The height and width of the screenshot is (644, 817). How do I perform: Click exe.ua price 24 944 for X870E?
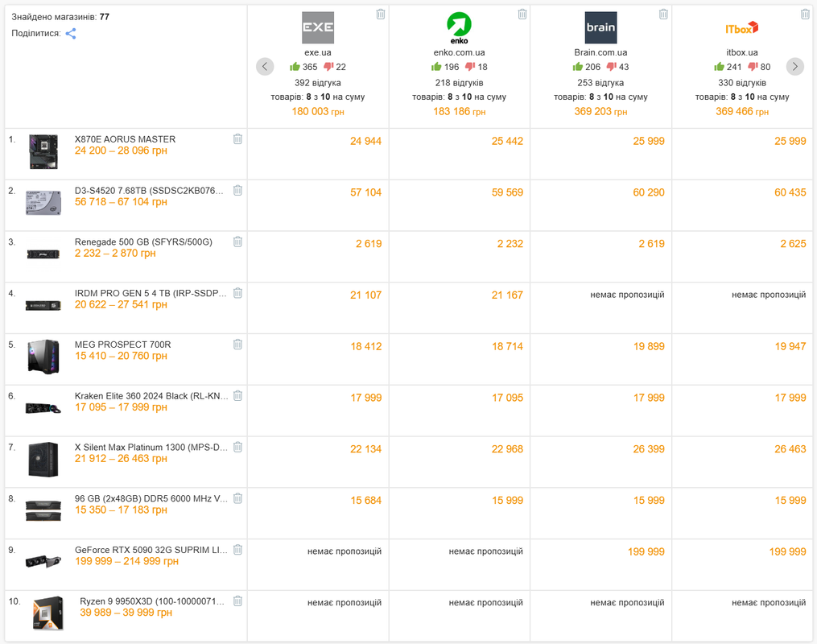365,141
